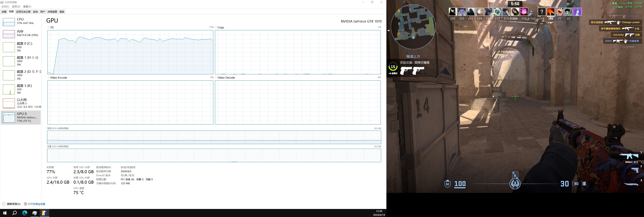Collapse view with the 简略信息 chevron icon

coord(3,204)
